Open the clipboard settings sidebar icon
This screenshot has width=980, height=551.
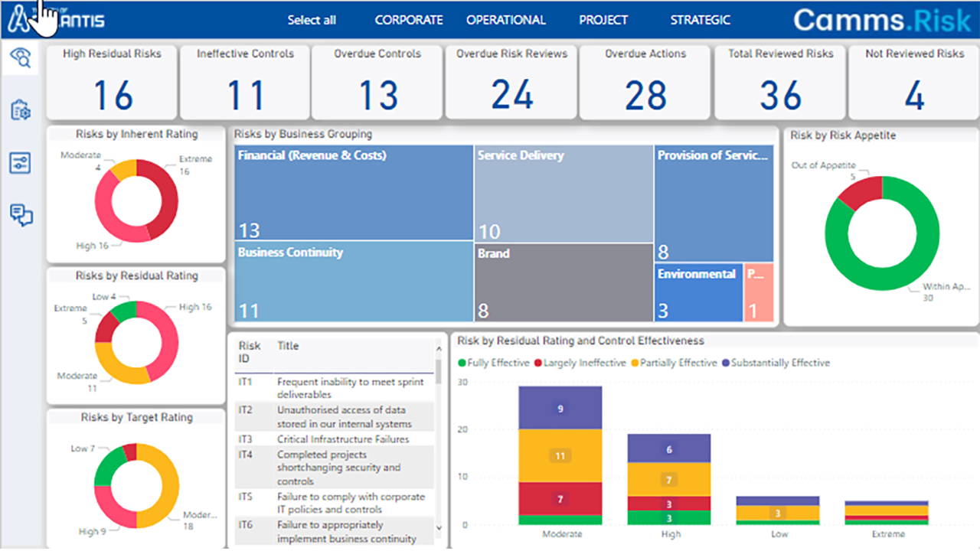tap(21, 111)
